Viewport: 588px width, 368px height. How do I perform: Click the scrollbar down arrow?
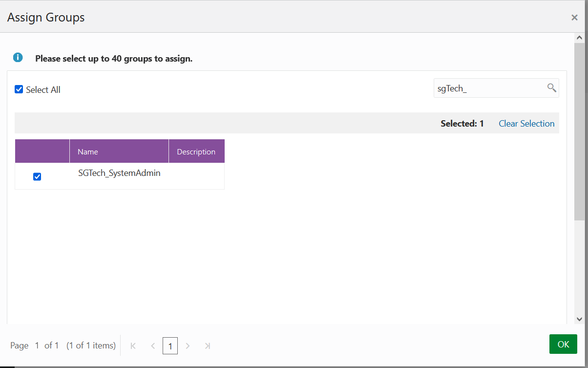coord(580,319)
